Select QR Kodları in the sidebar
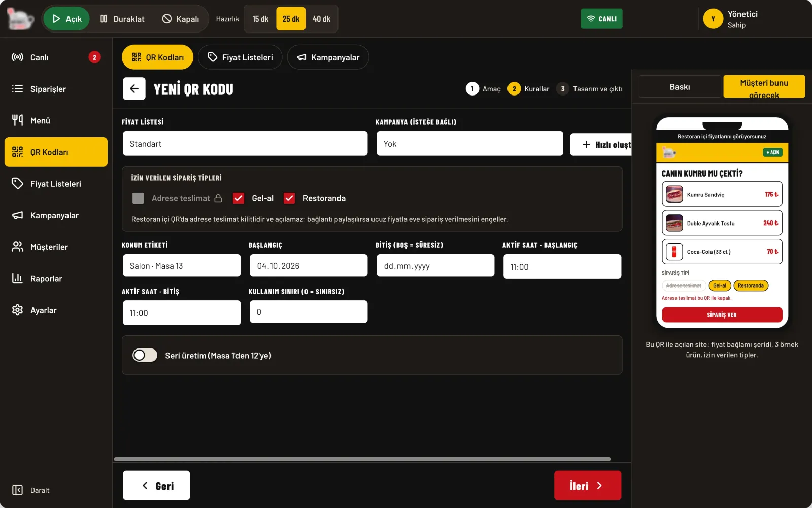 [56, 152]
